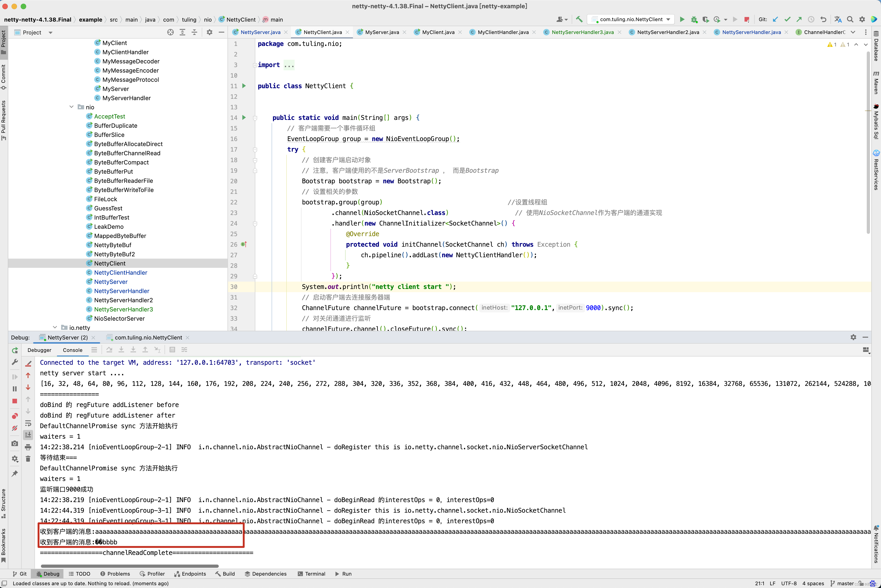Collapse the nio folder in project tree
The width and height of the screenshot is (881, 588).
(71, 107)
